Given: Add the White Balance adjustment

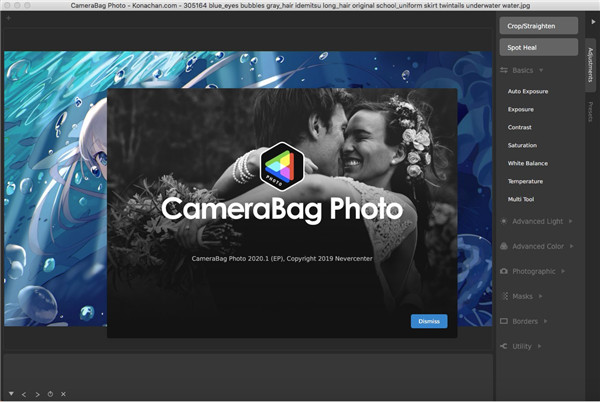Looking at the screenshot, I should click(527, 163).
